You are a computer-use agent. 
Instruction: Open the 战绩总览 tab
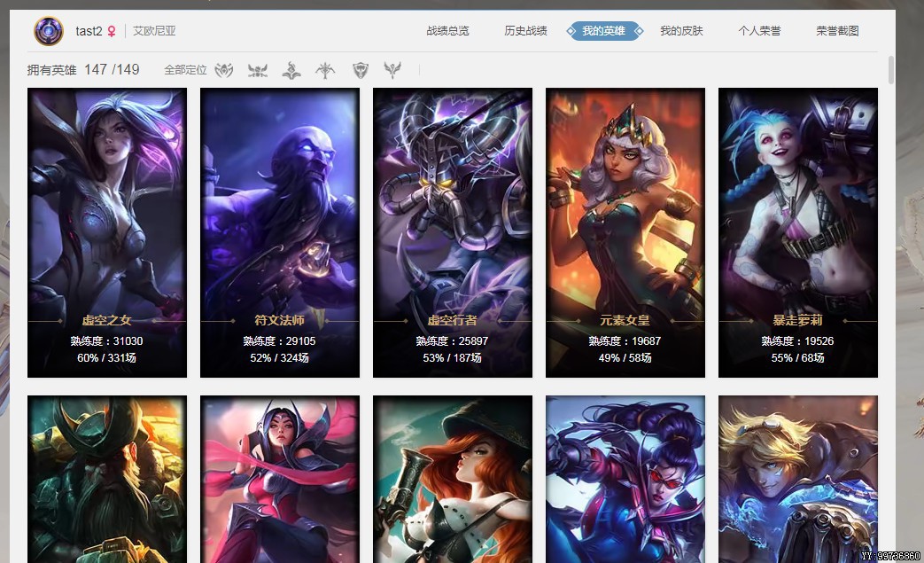click(448, 31)
